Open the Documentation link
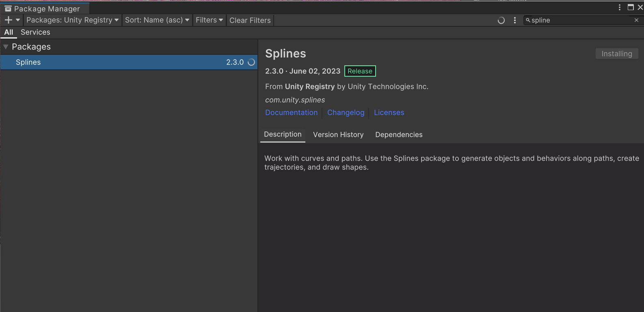 pyautogui.click(x=291, y=112)
